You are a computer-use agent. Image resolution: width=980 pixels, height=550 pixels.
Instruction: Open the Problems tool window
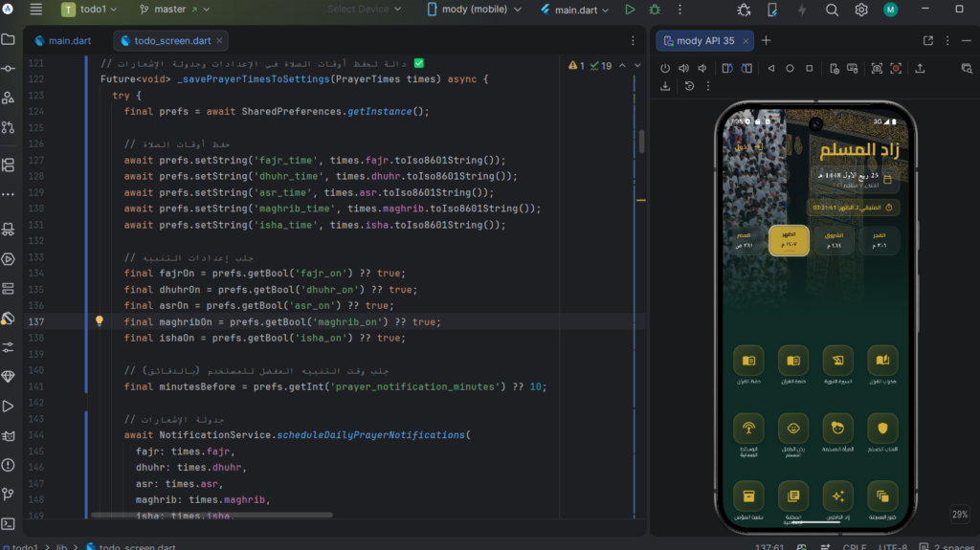coord(8,465)
